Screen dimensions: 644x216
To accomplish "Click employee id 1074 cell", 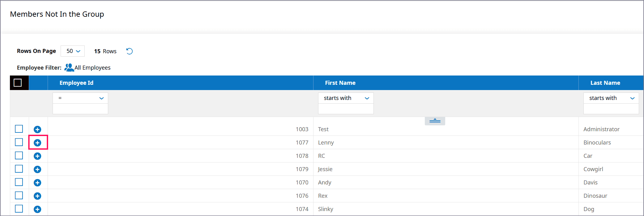I will pyautogui.click(x=302, y=209).
